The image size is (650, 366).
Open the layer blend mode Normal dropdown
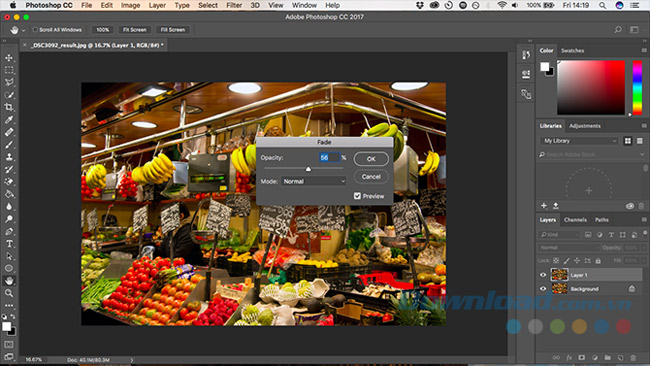coord(569,247)
